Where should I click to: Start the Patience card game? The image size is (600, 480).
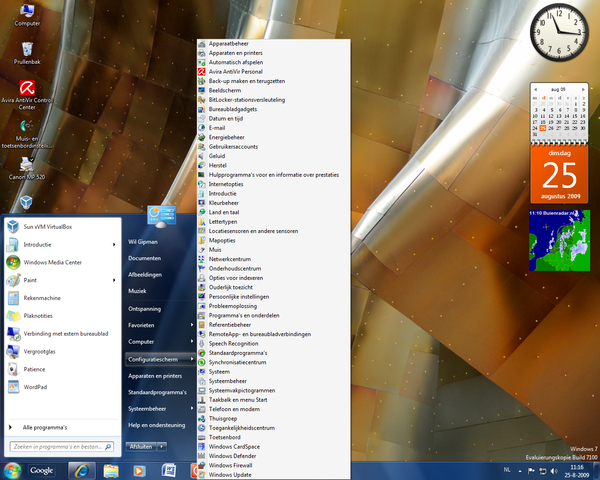[62, 369]
